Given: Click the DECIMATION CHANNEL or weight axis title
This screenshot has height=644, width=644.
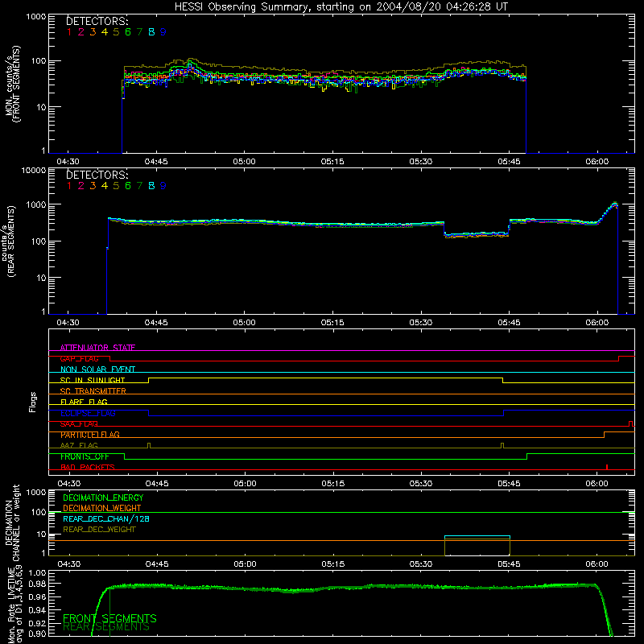Looking at the screenshot, I should click(x=13, y=522).
